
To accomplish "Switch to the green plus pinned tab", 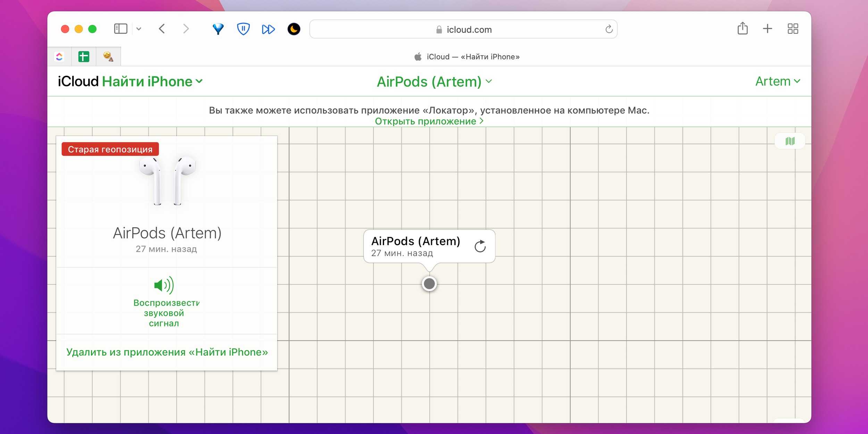I will coord(84,57).
